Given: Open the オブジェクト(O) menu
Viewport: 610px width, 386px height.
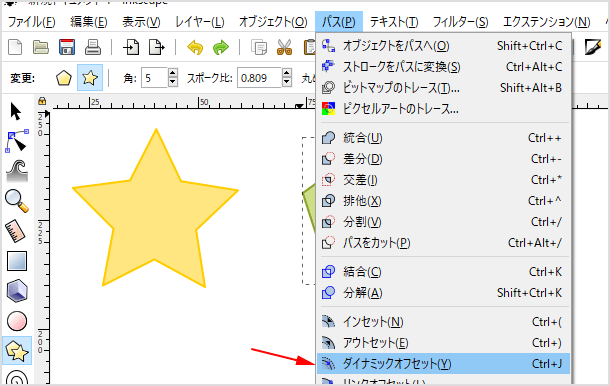Looking at the screenshot, I should (x=273, y=22).
